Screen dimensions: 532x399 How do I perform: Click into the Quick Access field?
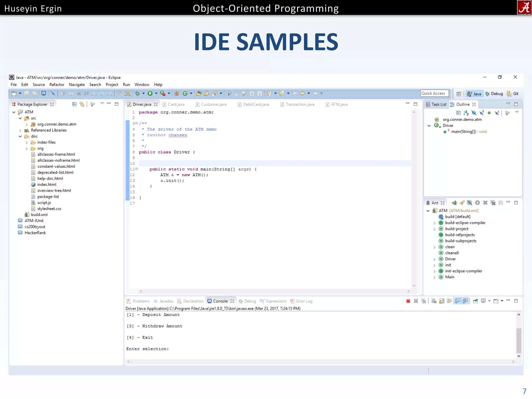click(434, 94)
